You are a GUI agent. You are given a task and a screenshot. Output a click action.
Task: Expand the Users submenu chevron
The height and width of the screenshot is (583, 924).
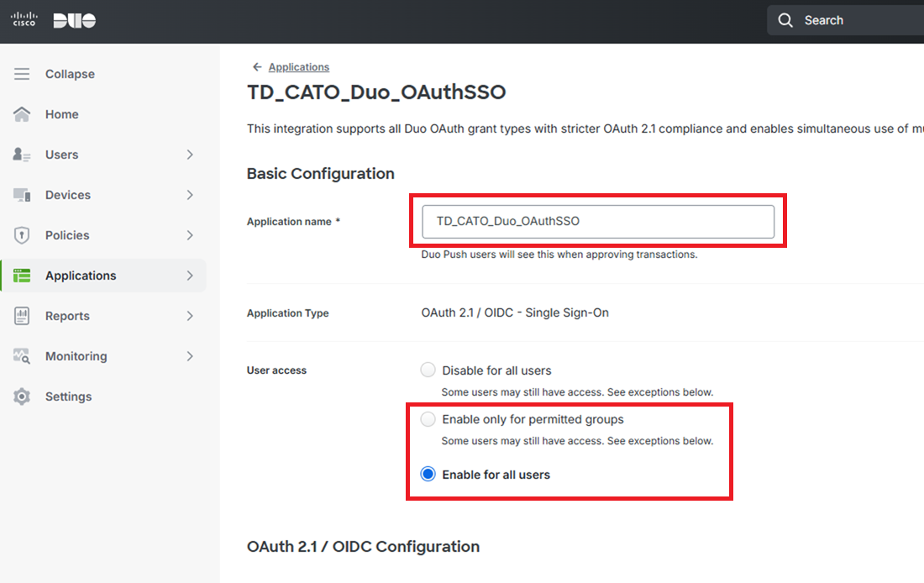tap(190, 155)
